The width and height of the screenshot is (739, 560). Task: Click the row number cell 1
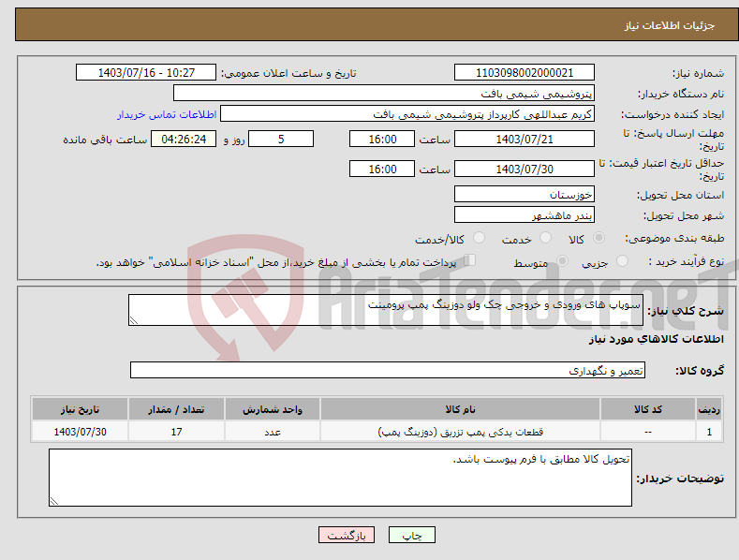click(x=709, y=432)
